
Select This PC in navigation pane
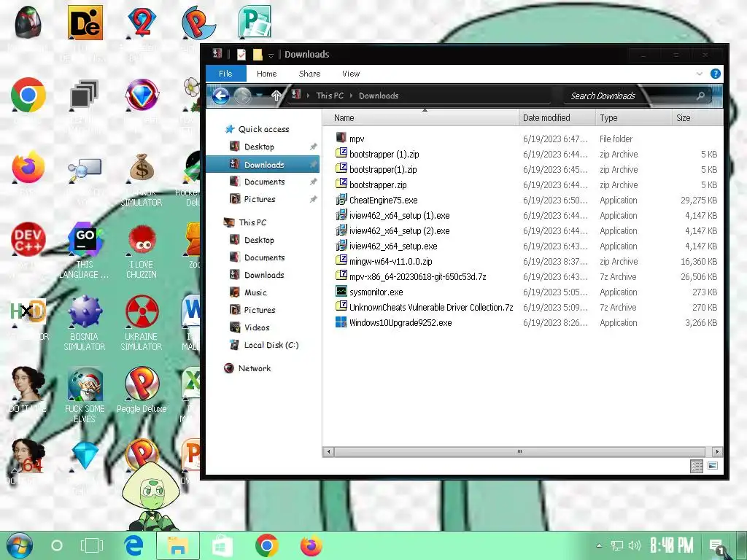252,222
